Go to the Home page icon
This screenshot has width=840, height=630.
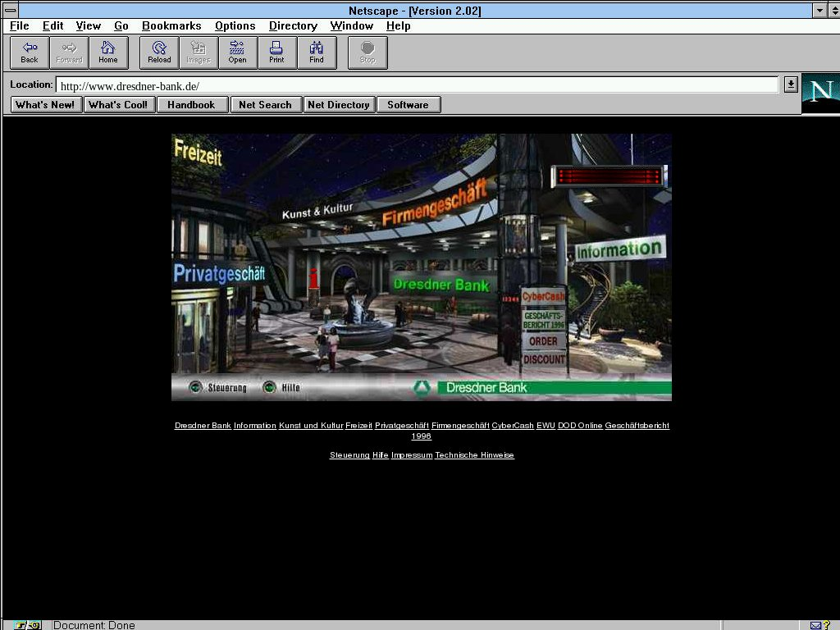108,52
